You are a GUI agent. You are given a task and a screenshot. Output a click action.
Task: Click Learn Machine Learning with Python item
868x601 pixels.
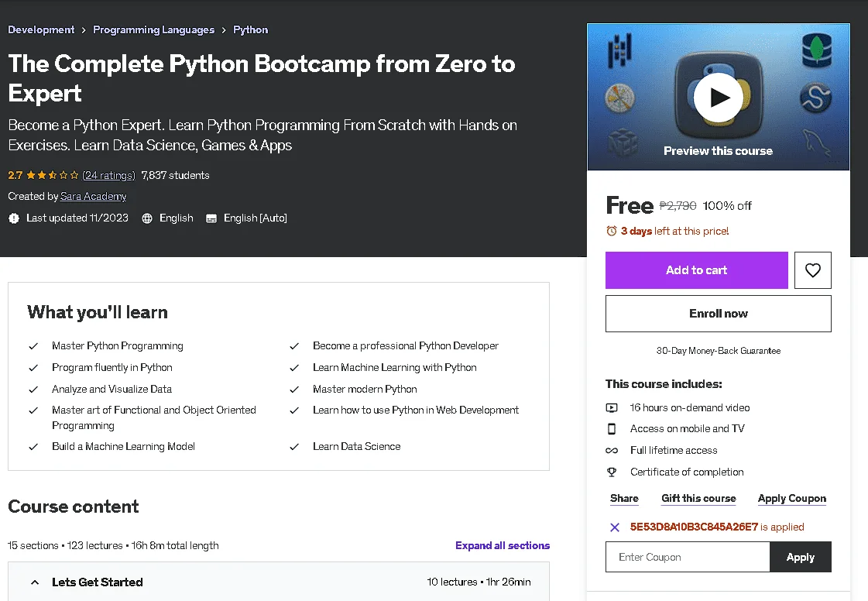click(x=394, y=368)
